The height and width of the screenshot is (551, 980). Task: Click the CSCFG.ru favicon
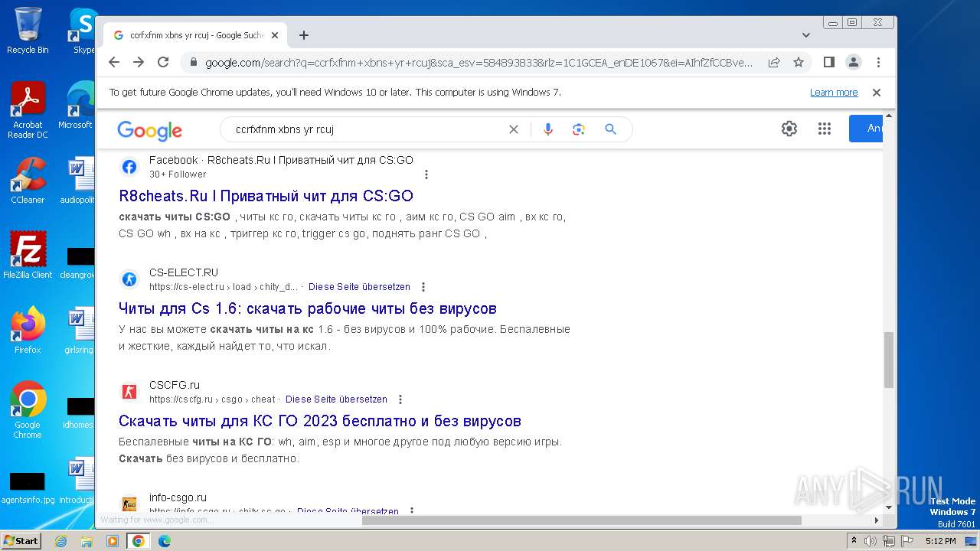coord(129,392)
